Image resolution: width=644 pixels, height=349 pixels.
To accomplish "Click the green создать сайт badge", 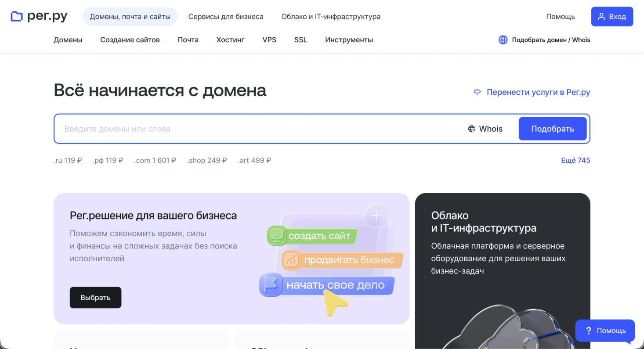I will pyautogui.click(x=312, y=236).
